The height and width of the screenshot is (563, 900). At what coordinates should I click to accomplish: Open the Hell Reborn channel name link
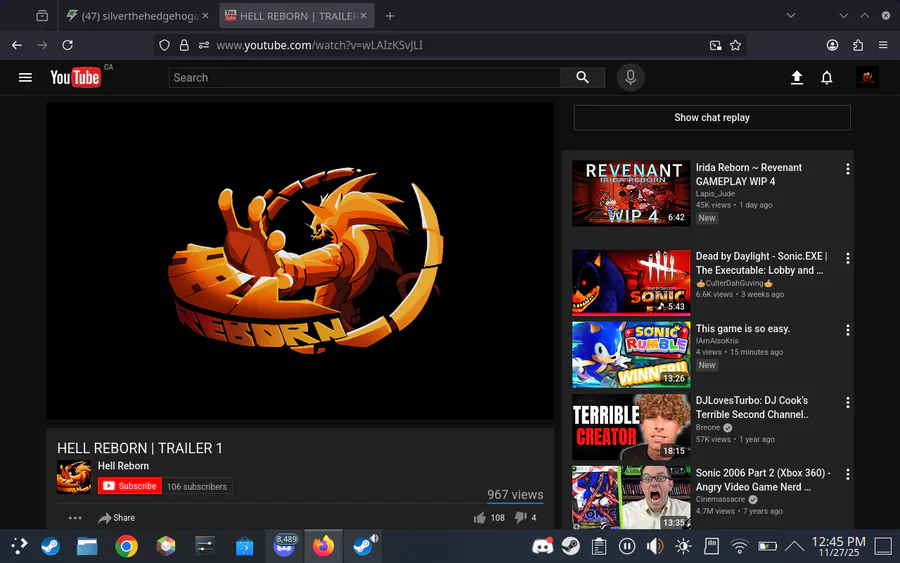point(123,466)
